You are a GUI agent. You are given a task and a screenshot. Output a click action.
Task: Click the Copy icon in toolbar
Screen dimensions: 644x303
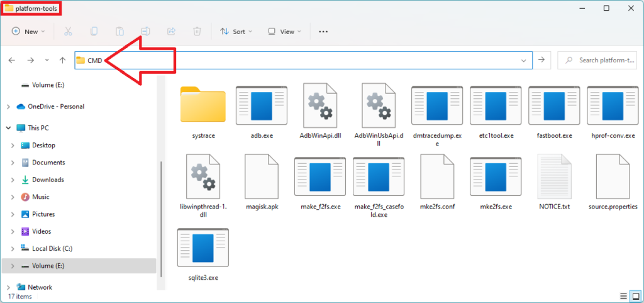[94, 31]
